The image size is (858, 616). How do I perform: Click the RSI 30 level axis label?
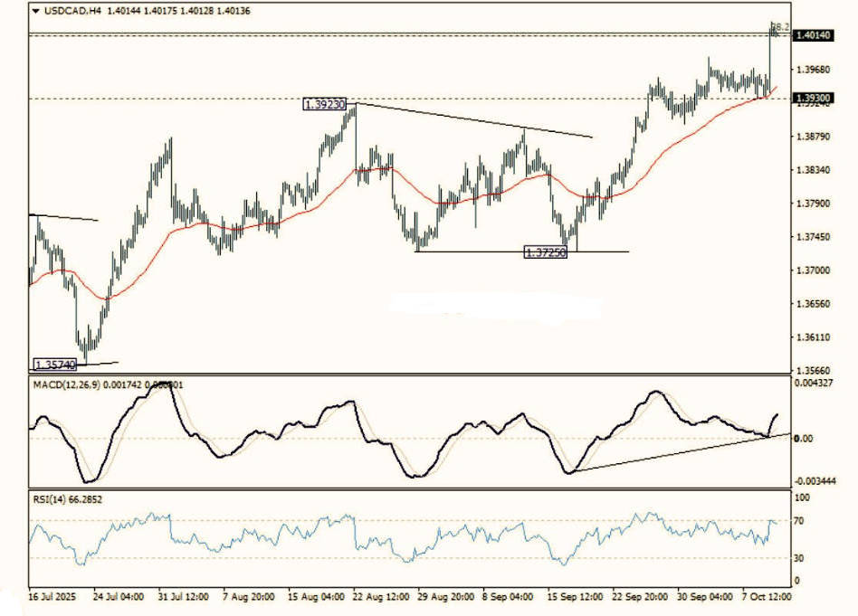(x=802, y=558)
